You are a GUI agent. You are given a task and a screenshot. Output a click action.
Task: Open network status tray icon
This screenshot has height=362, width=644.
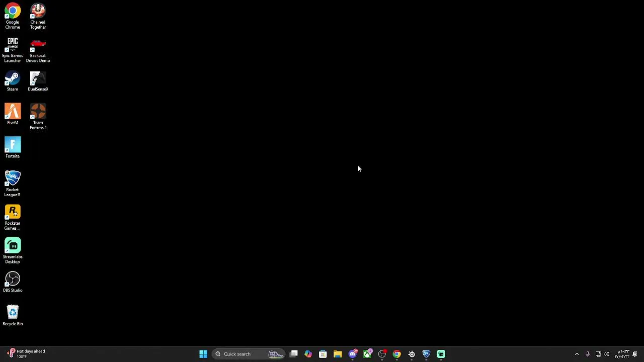point(598,354)
